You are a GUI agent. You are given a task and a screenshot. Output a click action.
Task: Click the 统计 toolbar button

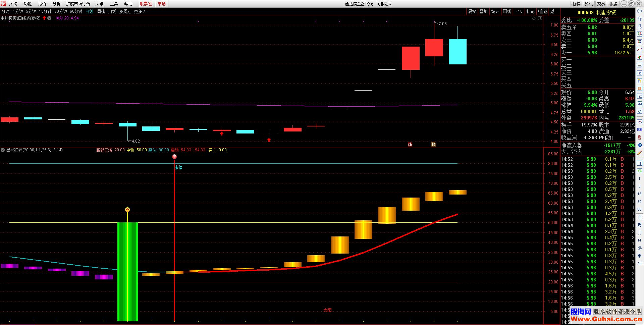(495, 11)
